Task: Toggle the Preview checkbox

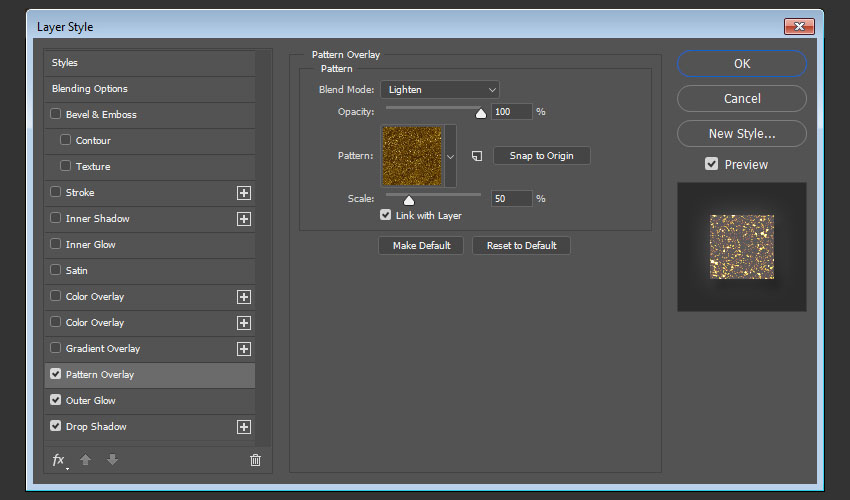Action: click(712, 164)
